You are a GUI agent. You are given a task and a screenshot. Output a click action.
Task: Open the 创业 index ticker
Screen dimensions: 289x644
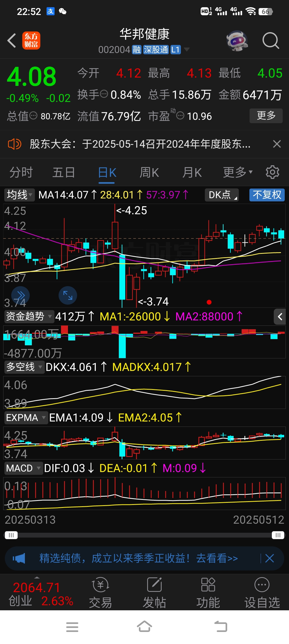point(40,594)
